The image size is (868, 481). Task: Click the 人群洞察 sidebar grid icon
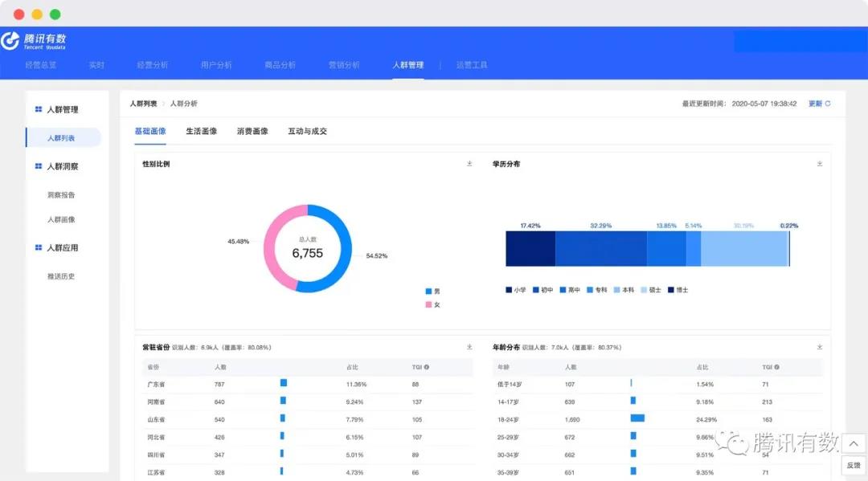(39, 166)
